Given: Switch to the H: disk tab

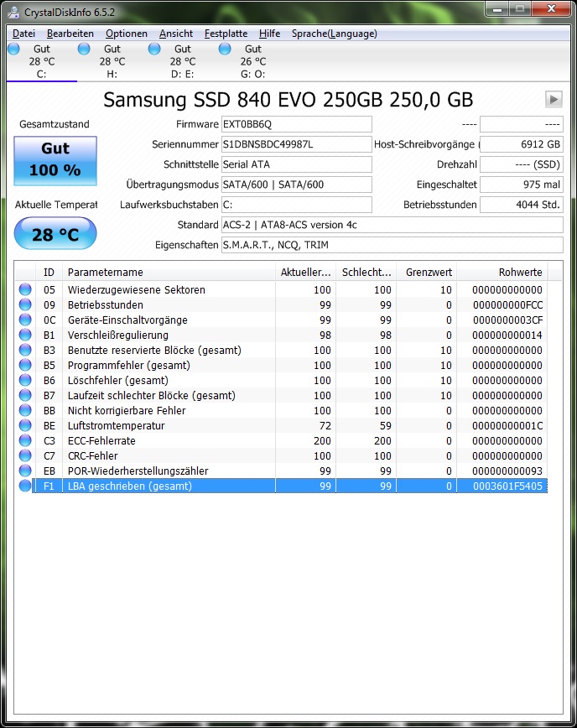Looking at the screenshot, I should (112, 61).
